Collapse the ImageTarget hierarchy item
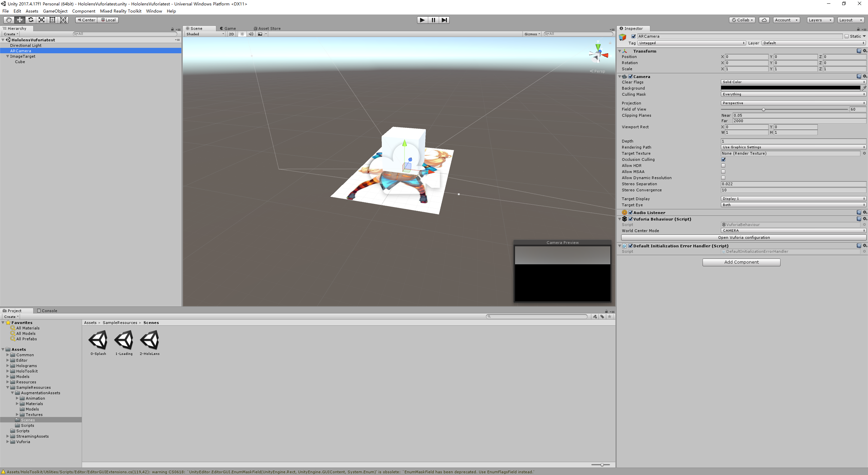The image size is (868, 475). pos(7,56)
